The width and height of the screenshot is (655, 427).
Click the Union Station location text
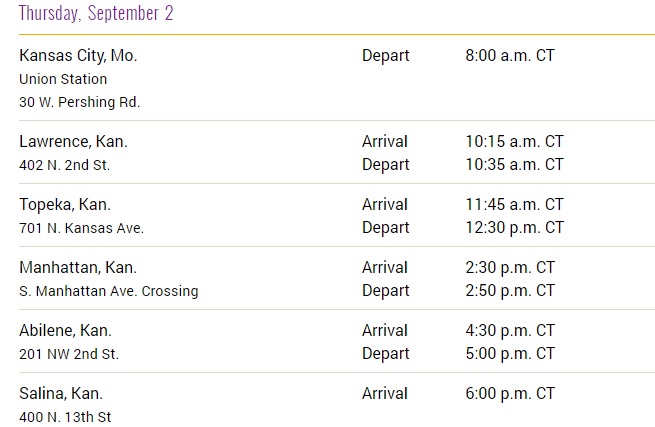pos(63,79)
